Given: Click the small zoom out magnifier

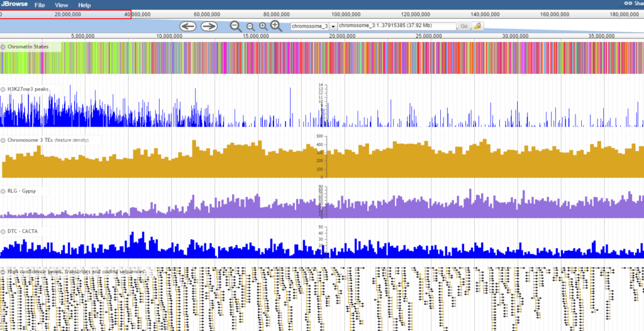Looking at the screenshot, I should pyautogui.click(x=250, y=26).
